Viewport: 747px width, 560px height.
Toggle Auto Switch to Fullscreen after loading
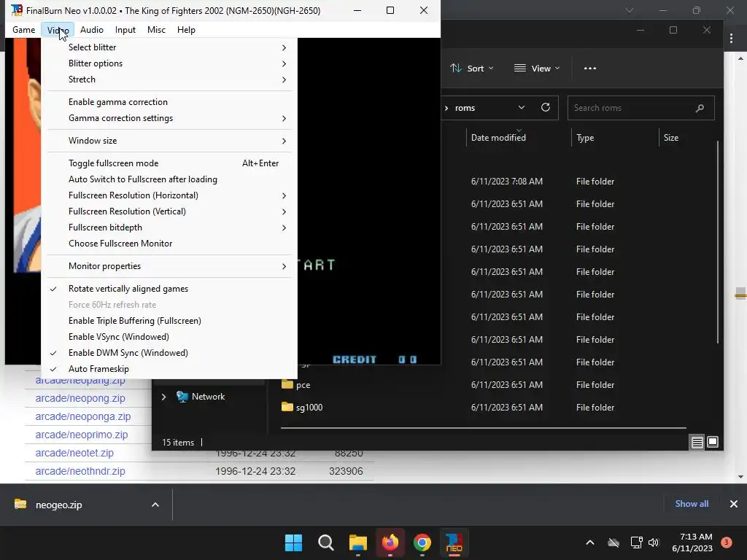tap(169, 179)
